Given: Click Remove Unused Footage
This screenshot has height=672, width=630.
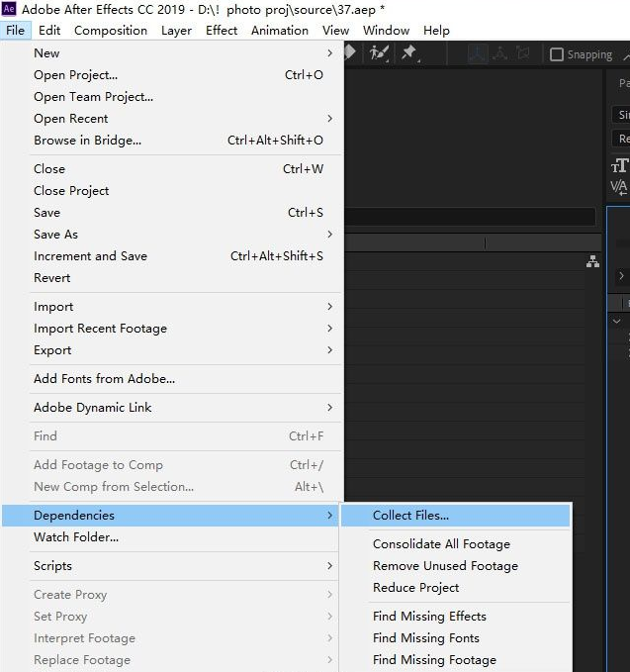Looking at the screenshot, I should (445, 566).
